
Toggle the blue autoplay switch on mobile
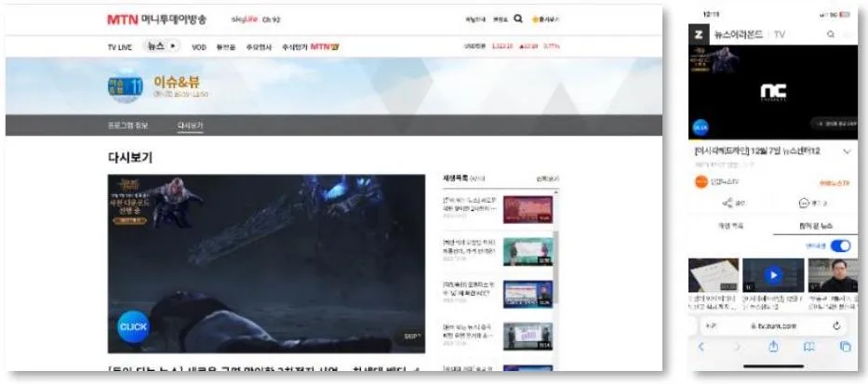[840, 245]
